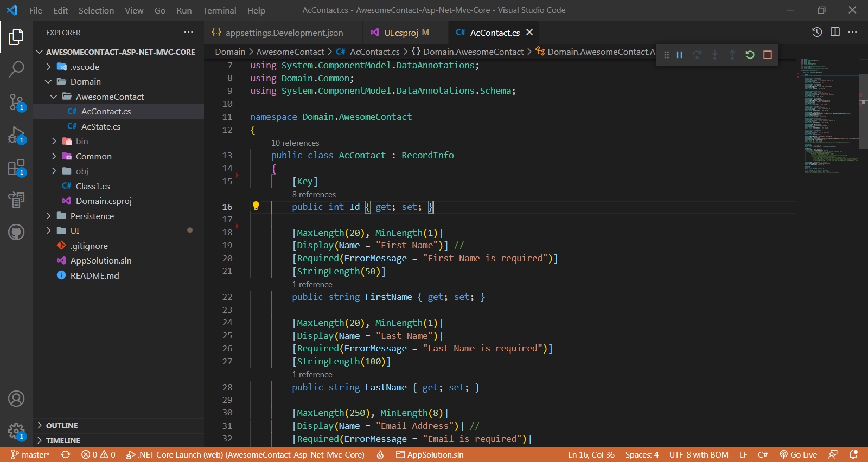Change indentation via Spaces: 4
The height and width of the screenshot is (462, 868).
(x=642, y=454)
